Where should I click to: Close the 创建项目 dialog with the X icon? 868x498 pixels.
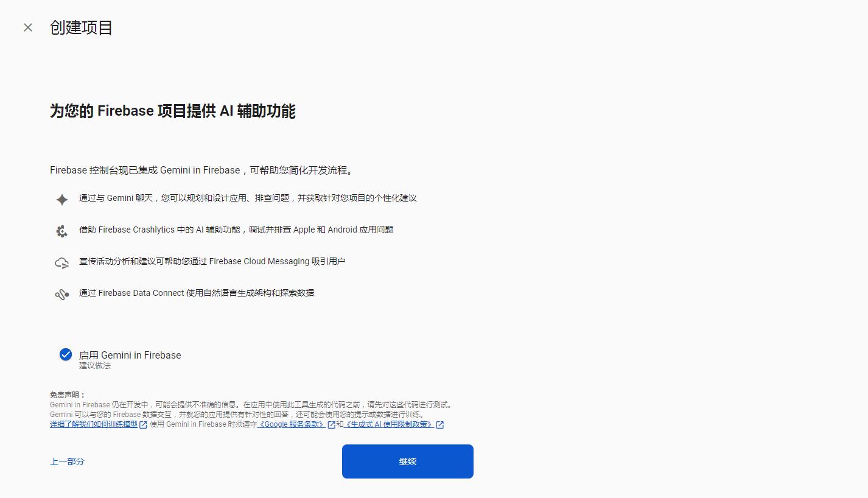coord(28,27)
